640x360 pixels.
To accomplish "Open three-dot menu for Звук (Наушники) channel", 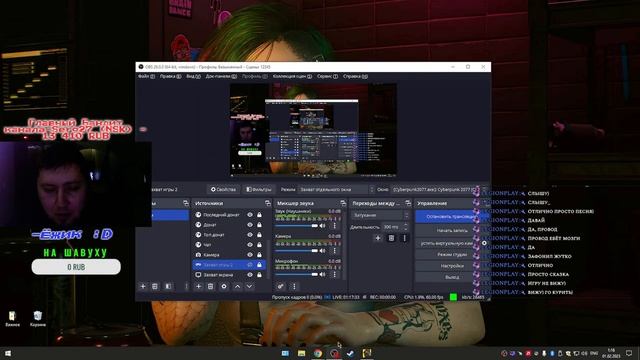I will (335, 225).
